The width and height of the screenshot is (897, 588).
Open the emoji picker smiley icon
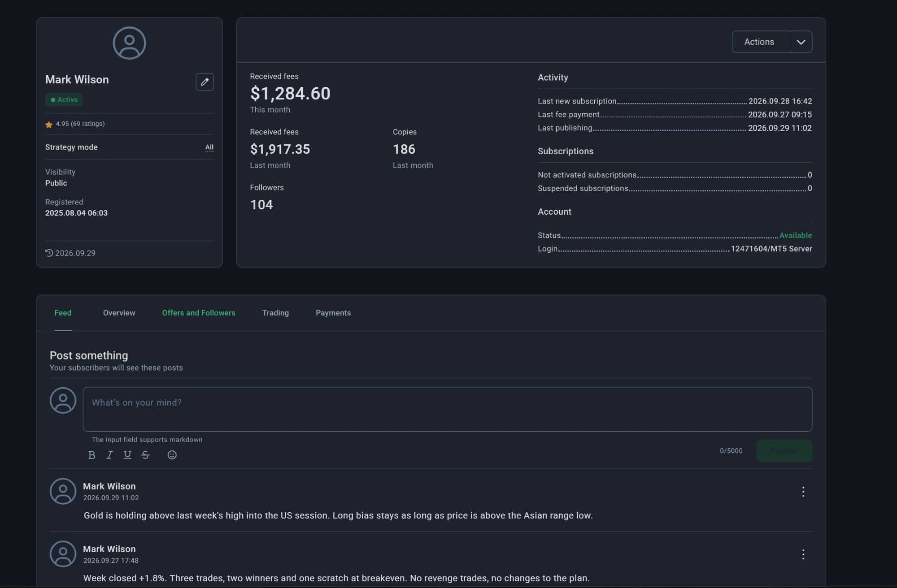pos(172,455)
